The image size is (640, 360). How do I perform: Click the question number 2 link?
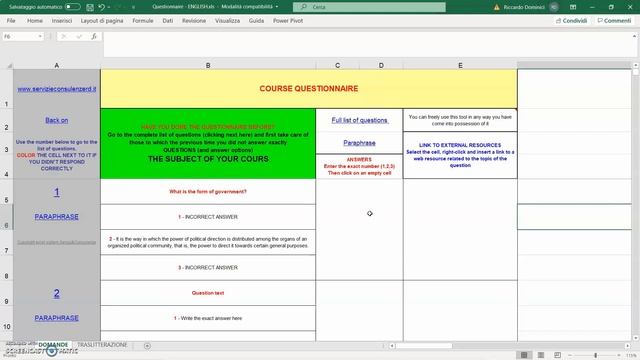click(x=57, y=293)
